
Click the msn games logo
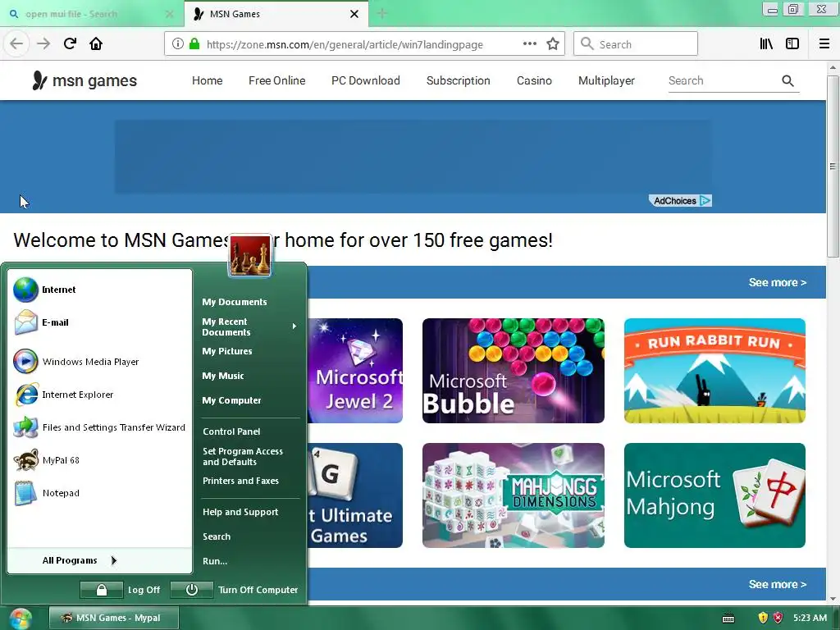(84, 80)
